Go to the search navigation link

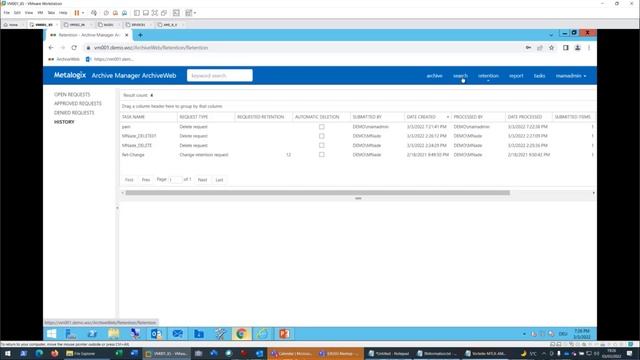pos(460,76)
